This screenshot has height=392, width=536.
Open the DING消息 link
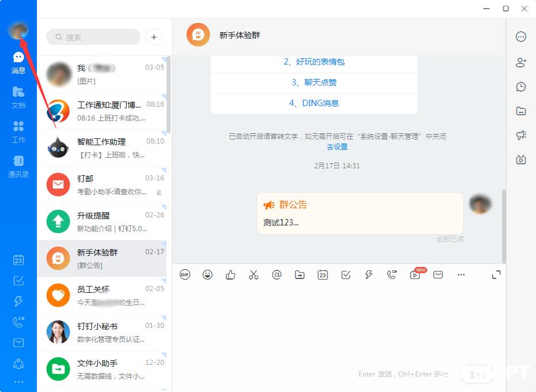(x=314, y=103)
